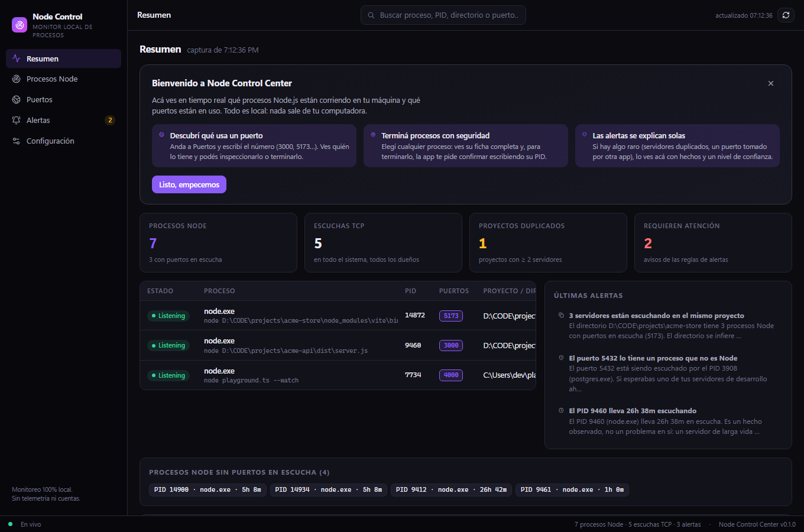This screenshot has height=532, width=804.
Task: Click status bar '7 procesos Node' summary
Action: click(637, 524)
